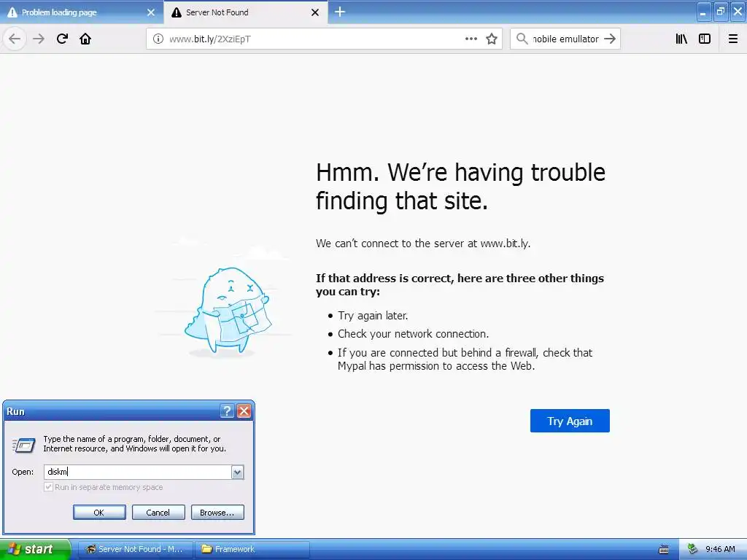The image size is (747, 560).
Task: Click the on-screen keyboard tray icon
Action: (x=664, y=550)
